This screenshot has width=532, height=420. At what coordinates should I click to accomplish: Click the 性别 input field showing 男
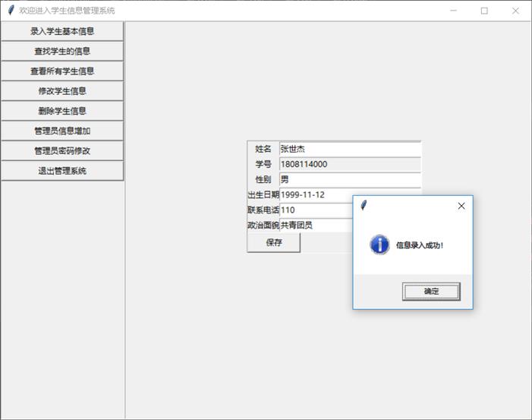click(x=349, y=179)
